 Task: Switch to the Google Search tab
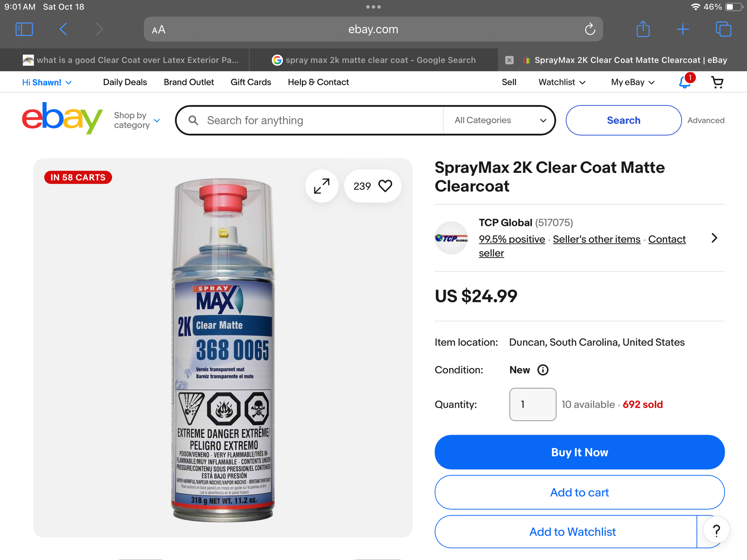[x=373, y=60]
